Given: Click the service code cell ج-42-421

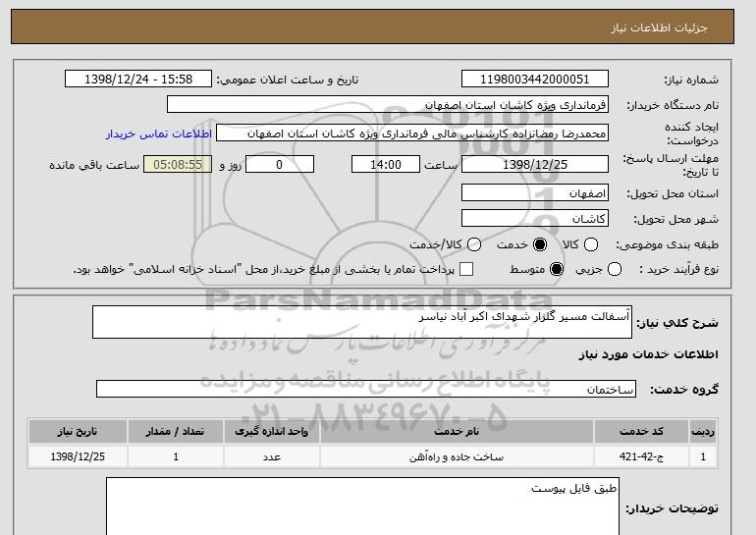Looking at the screenshot, I should tap(641, 456).
